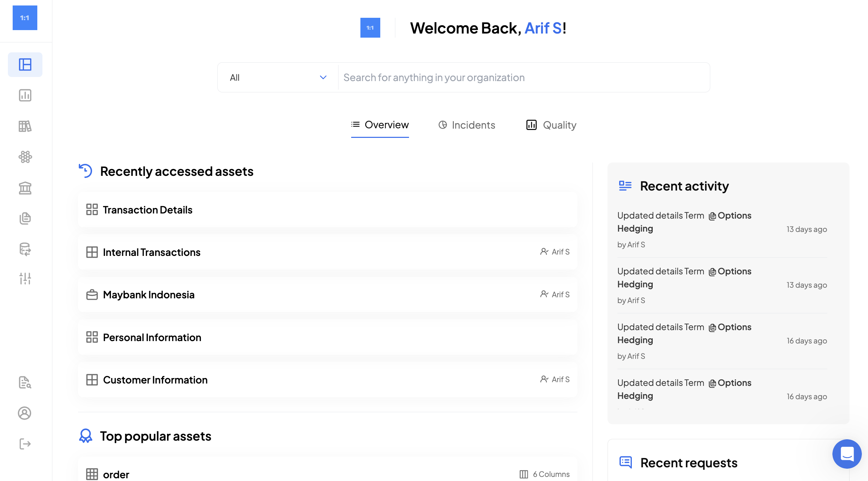Open the Transaction Details asset

click(148, 210)
